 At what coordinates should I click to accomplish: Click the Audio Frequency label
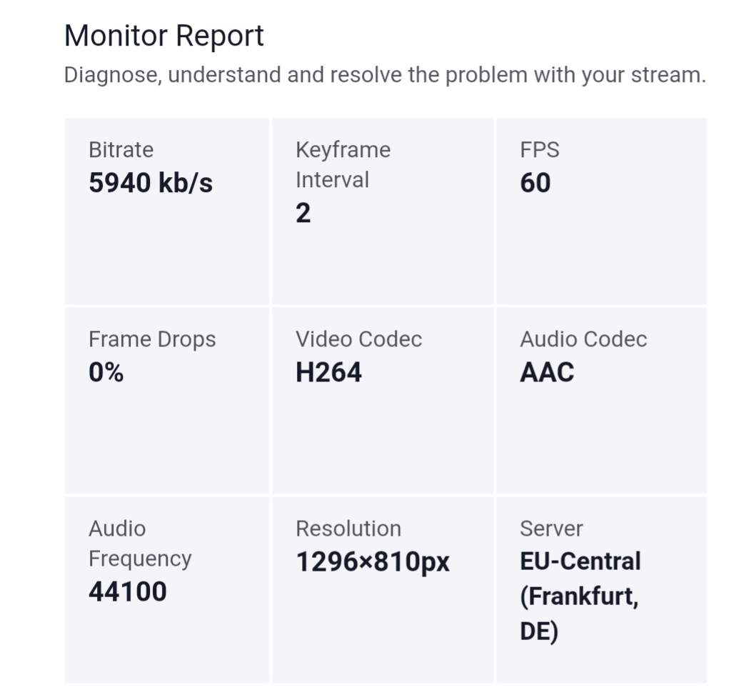(x=140, y=544)
